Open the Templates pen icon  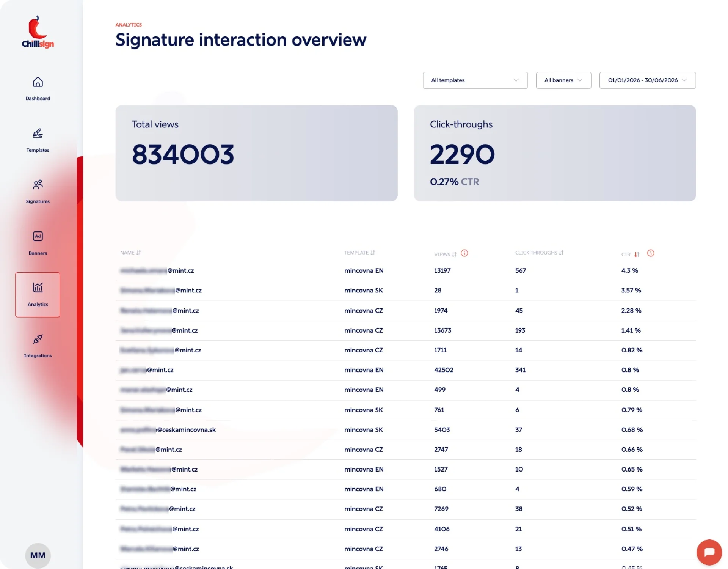pyautogui.click(x=38, y=134)
